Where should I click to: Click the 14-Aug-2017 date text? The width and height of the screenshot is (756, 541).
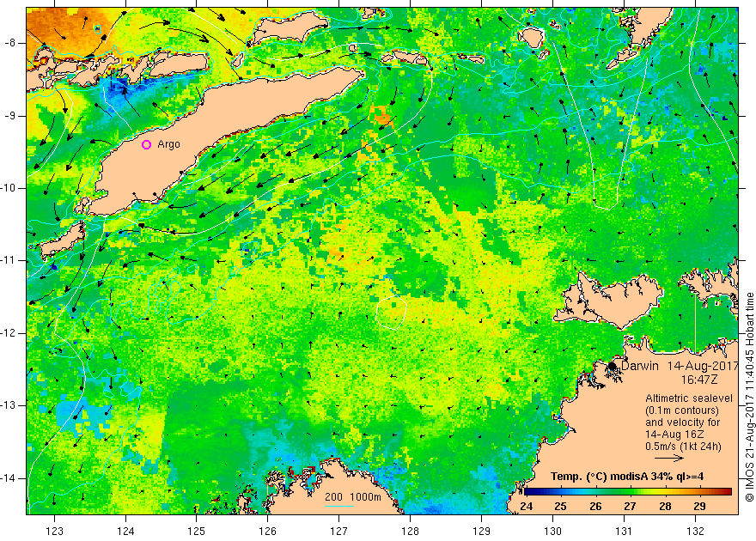pyautogui.click(x=703, y=366)
